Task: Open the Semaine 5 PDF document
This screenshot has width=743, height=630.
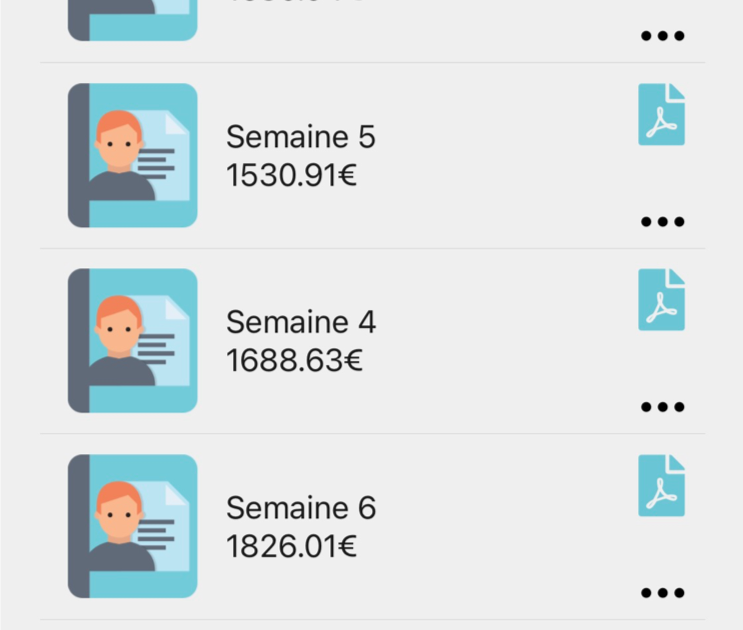Action: click(661, 114)
